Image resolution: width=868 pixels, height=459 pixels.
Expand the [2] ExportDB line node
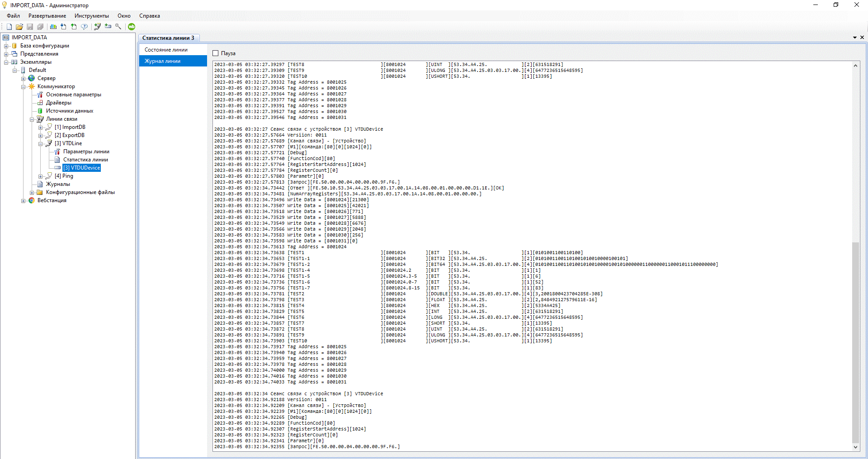[x=41, y=136]
